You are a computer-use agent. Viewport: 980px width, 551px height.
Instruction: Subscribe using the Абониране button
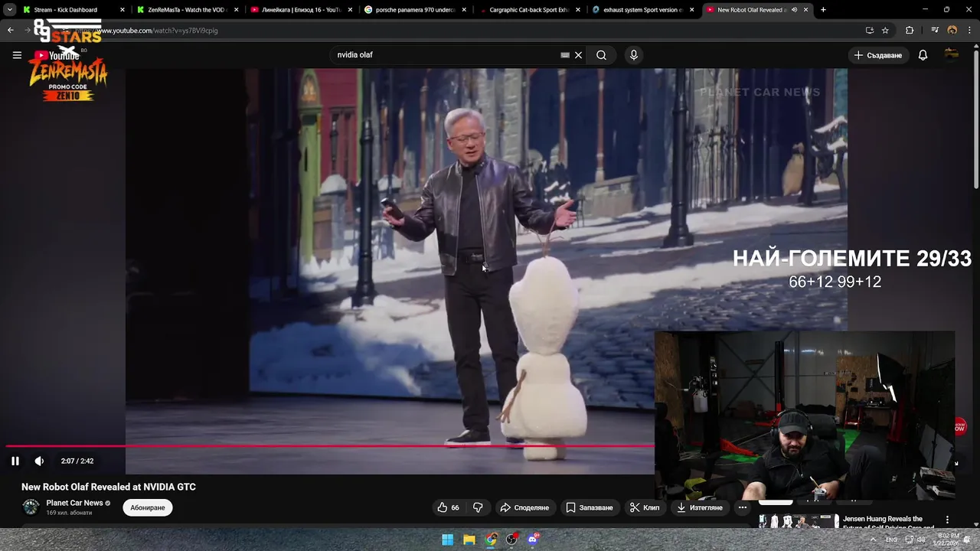(x=148, y=507)
